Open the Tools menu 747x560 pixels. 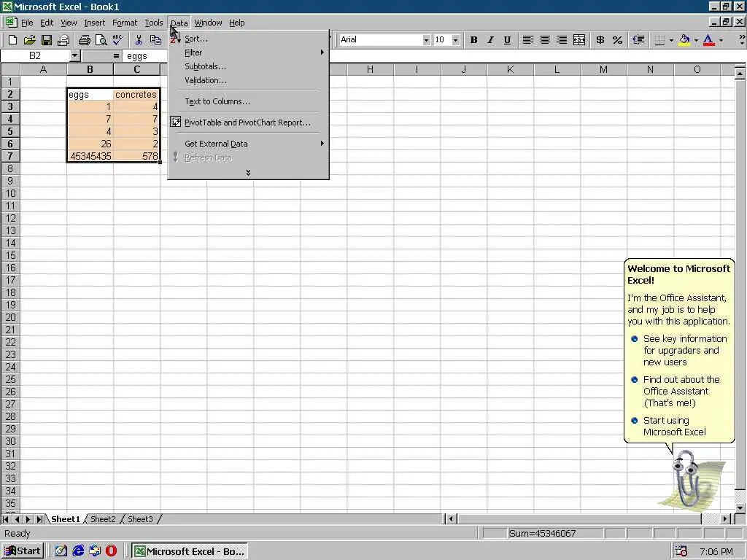click(x=153, y=23)
